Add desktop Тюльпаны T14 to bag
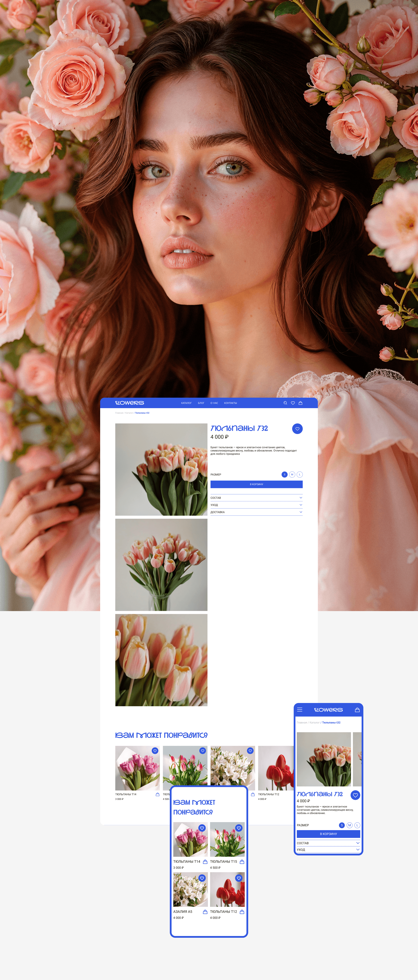This screenshot has height=980, width=418. [157, 794]
